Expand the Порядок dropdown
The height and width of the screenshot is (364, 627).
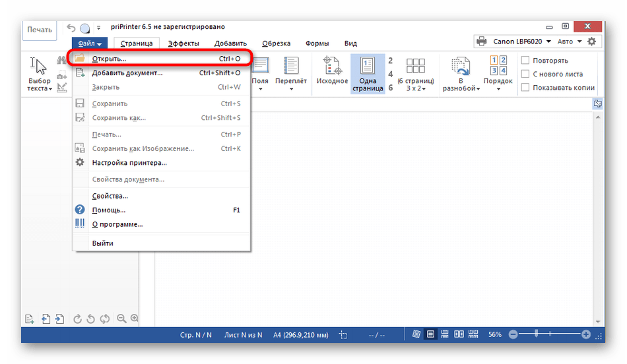(x=498, y=73)
